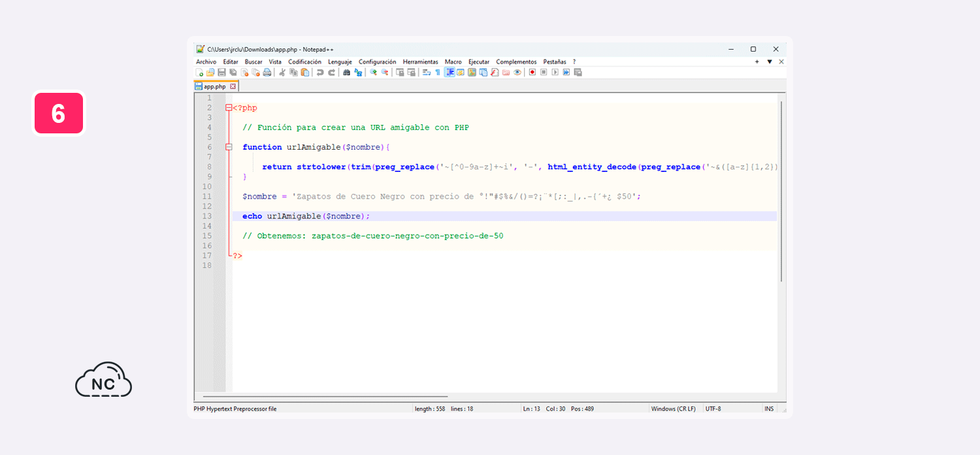Open the Vista menu

275,61
